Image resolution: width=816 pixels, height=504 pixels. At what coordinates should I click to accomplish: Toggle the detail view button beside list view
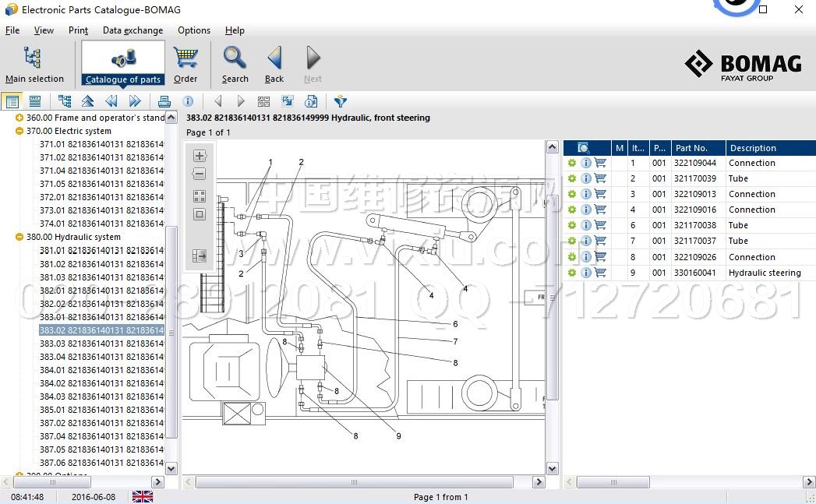click(x=35, y=101)
